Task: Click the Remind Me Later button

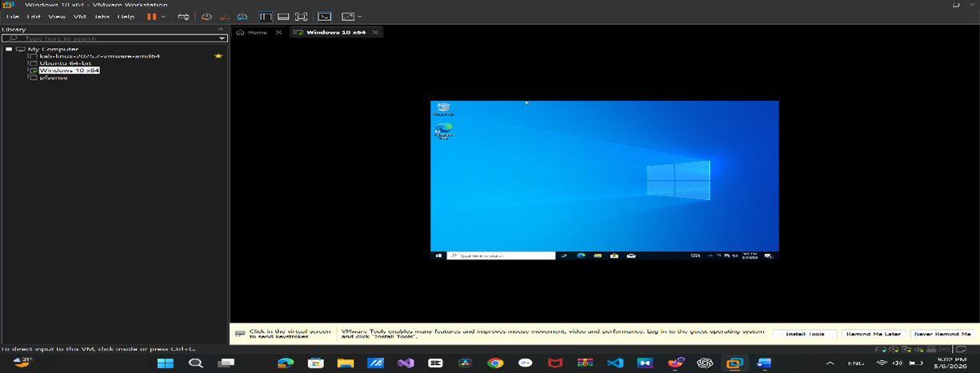Action: pos(874,334)
